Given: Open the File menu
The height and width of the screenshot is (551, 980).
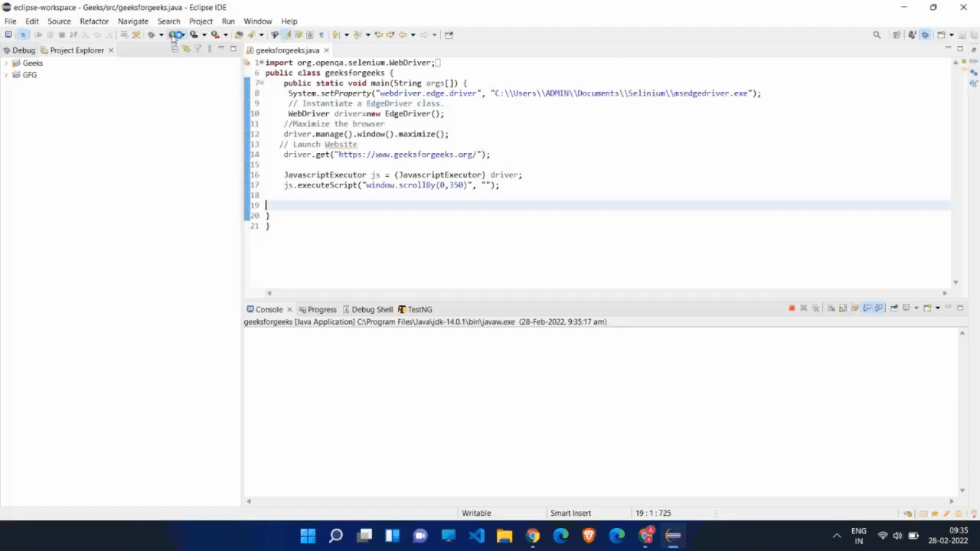Looking at the screenshot, I should (10, 21).
